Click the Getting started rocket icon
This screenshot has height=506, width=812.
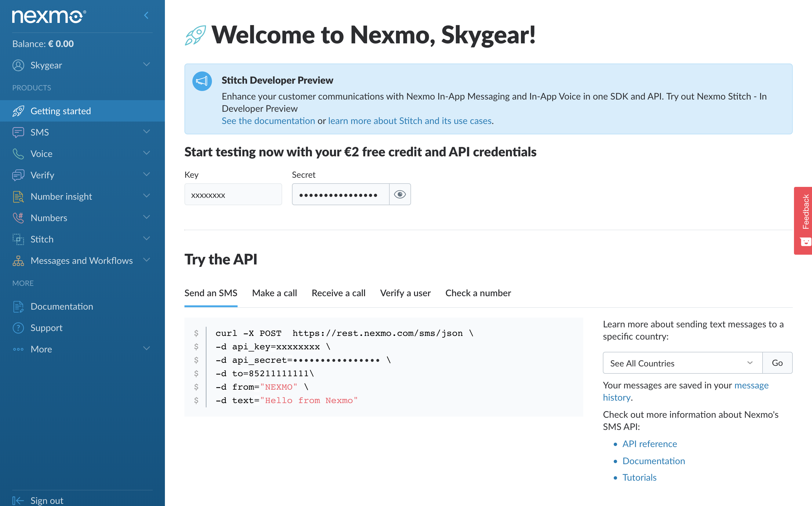pos(18,111)
